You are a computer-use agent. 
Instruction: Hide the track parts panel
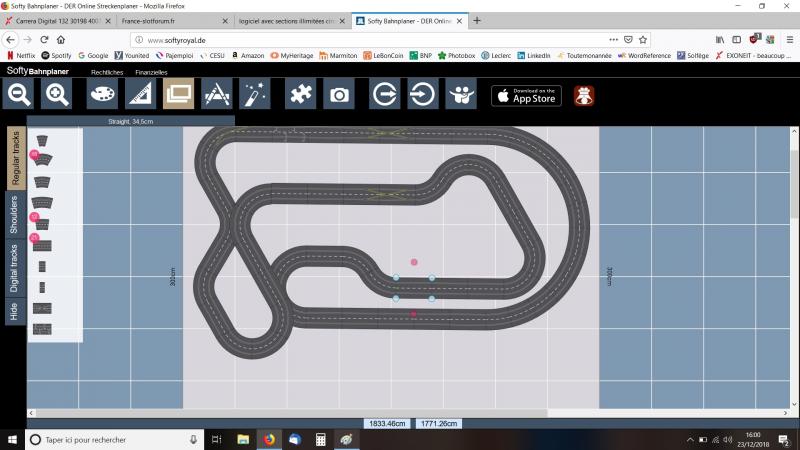[x=14, y=310]
